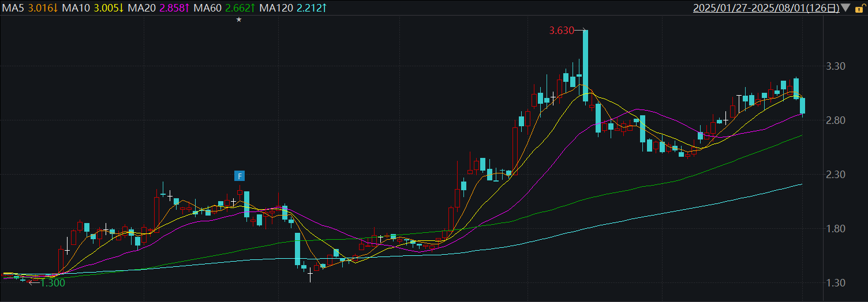Click the star marker above the chart
The width and height of the screenshot is (868, 302).
coord(239,20)
